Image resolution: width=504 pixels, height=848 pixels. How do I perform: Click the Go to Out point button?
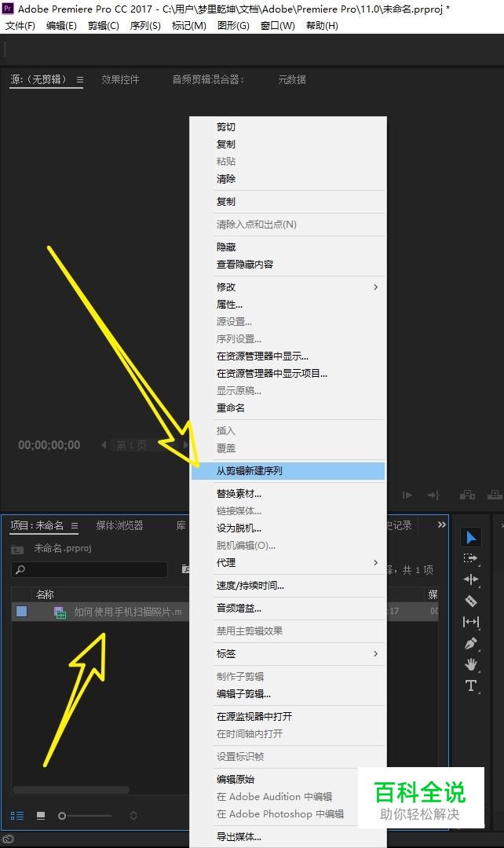point(433,495)
